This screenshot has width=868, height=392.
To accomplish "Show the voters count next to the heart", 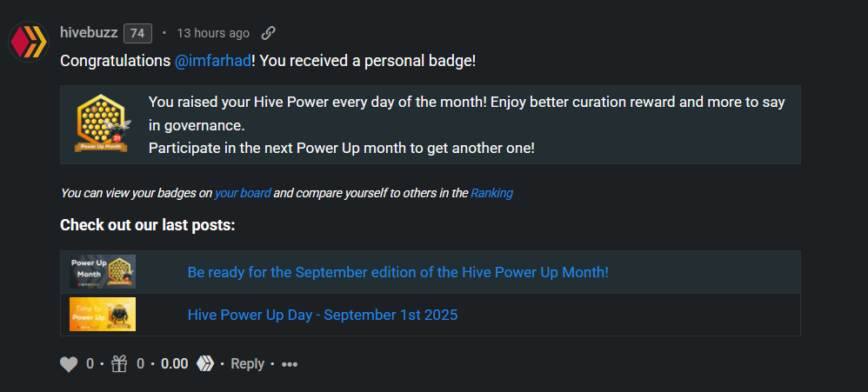I will pos(90,364).
